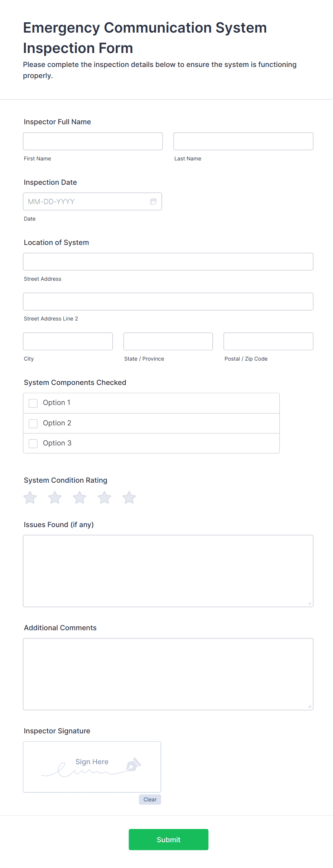
Task: Check the Option 1 checkbox
Action: click(x=33, y=403)
